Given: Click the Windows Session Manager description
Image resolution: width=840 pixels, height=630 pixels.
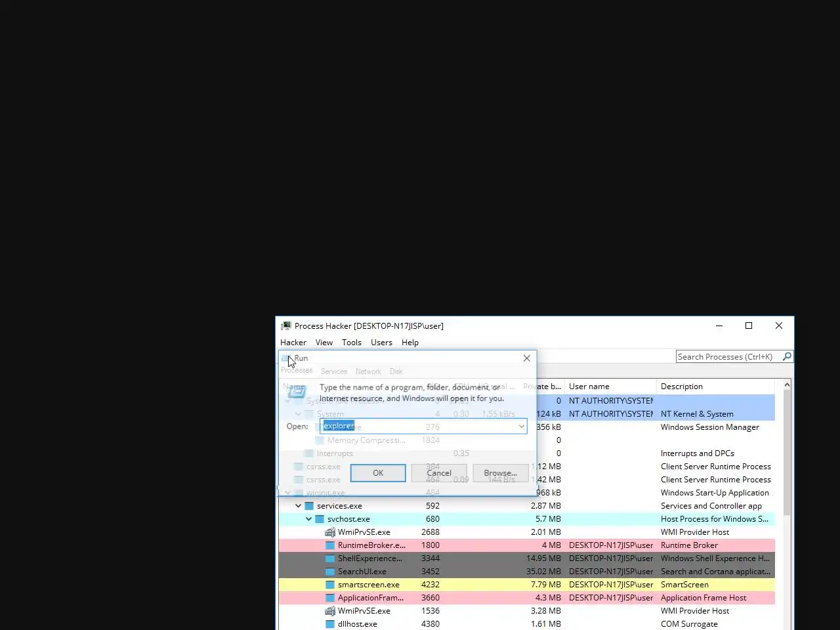Looking at the screenshot, I should pyautogui.click(x=710, y=427).
